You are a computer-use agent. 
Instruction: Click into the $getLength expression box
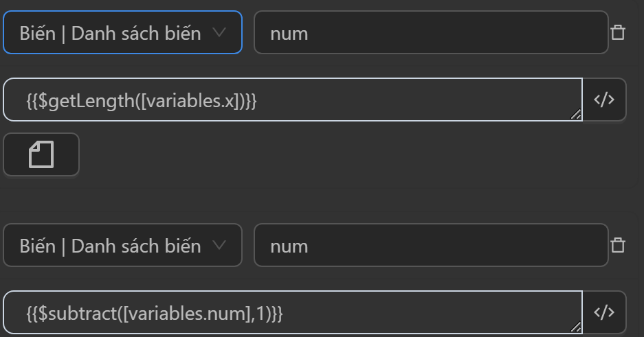412,100
